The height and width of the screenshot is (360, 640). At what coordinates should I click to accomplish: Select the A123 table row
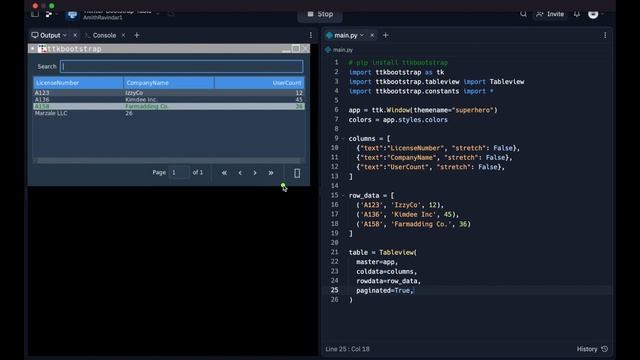click(x=169, y=93)
